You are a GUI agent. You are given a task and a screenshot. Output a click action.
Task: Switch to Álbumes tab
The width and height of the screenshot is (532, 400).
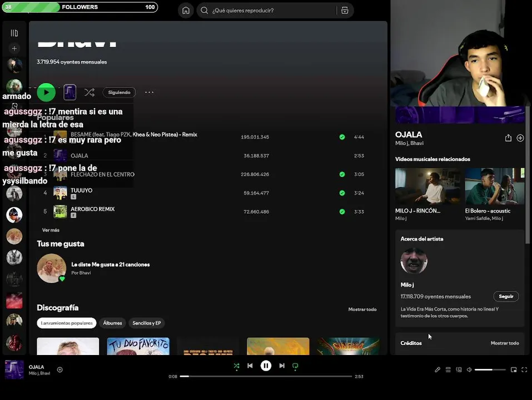tap(112, 323)
